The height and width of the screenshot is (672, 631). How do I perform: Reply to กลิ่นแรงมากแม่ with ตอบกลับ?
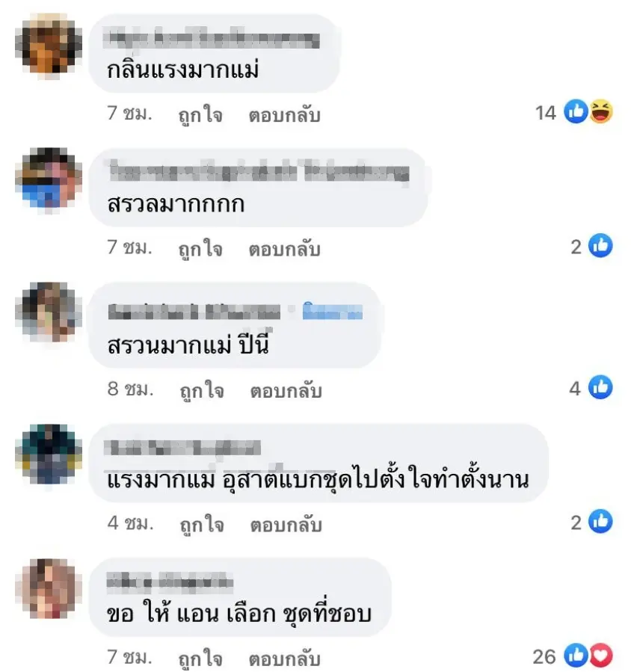point(285,115)
